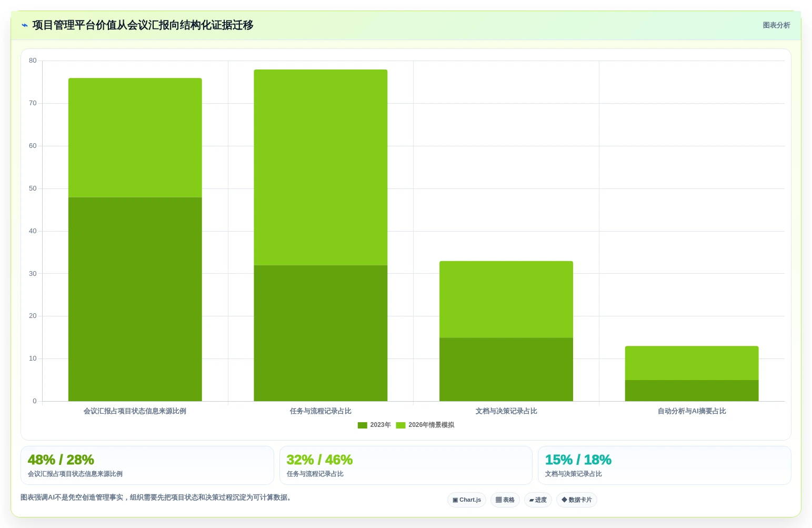812x528 pixels.
Task: Click the 15% / 18% stat card value
Action: pos(578,460)
